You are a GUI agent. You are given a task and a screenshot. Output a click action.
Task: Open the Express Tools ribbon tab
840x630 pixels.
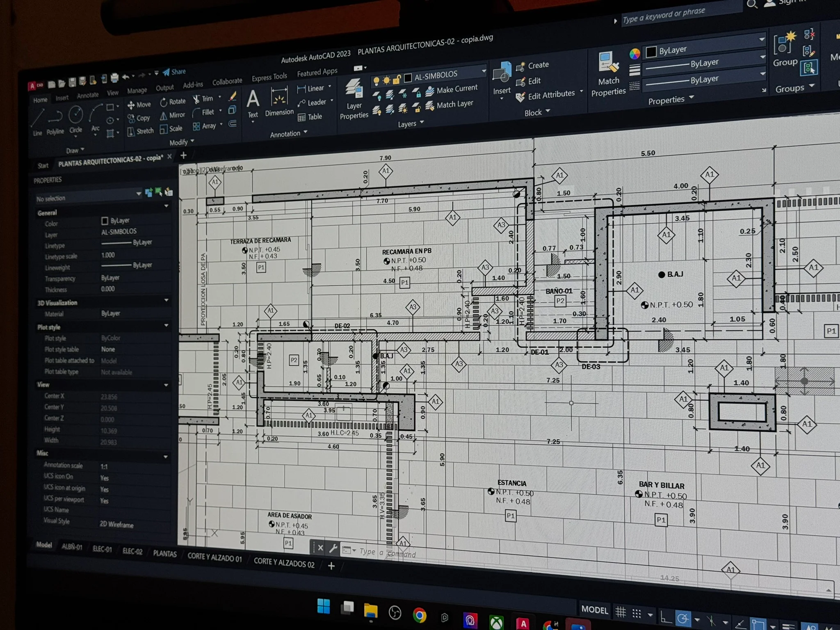269,77
